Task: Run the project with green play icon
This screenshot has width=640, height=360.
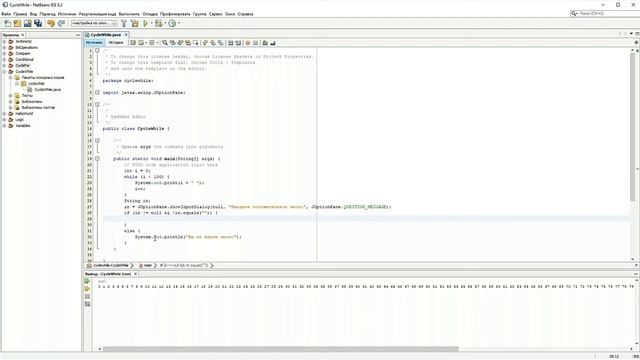Action: pos(146,23)
